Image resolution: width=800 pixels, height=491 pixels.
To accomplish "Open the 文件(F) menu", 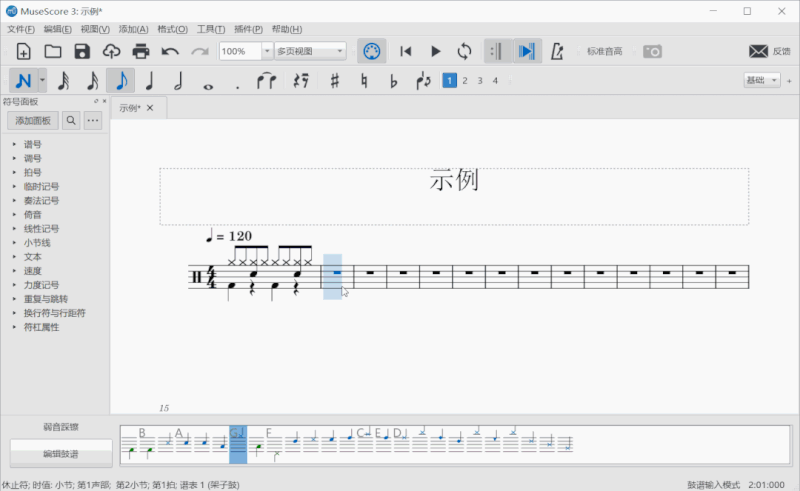I will coord(20,29).
